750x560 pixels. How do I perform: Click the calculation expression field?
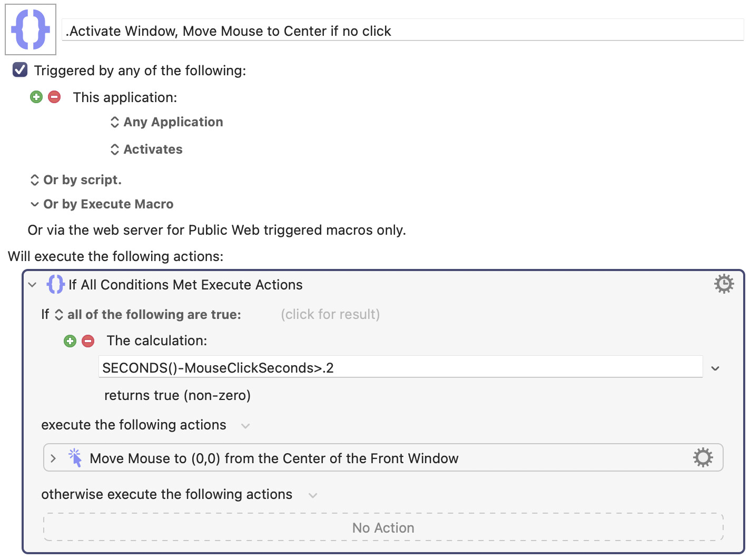click(x=400, y=367)
